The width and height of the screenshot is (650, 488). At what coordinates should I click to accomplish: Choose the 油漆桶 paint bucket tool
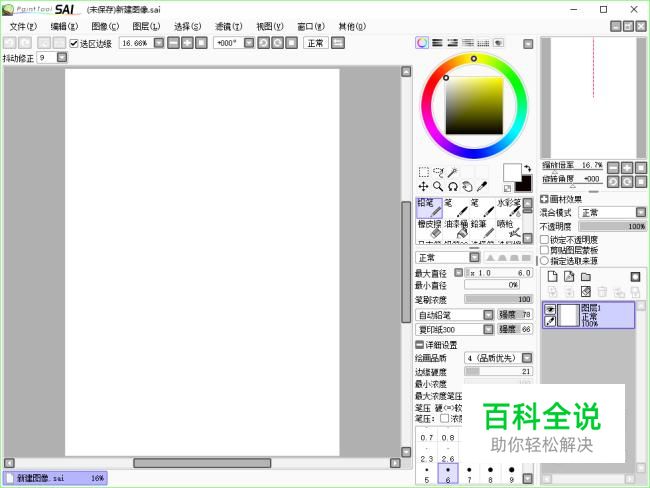pyautogui.click(x=456, y=229)
